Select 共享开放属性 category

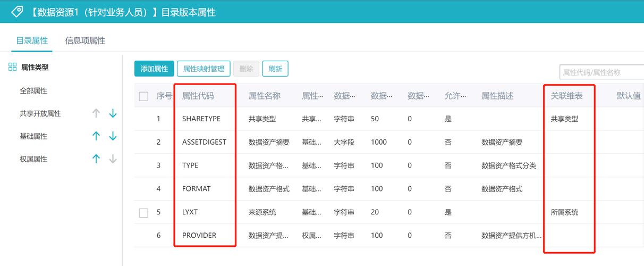[x=40, y=113]
